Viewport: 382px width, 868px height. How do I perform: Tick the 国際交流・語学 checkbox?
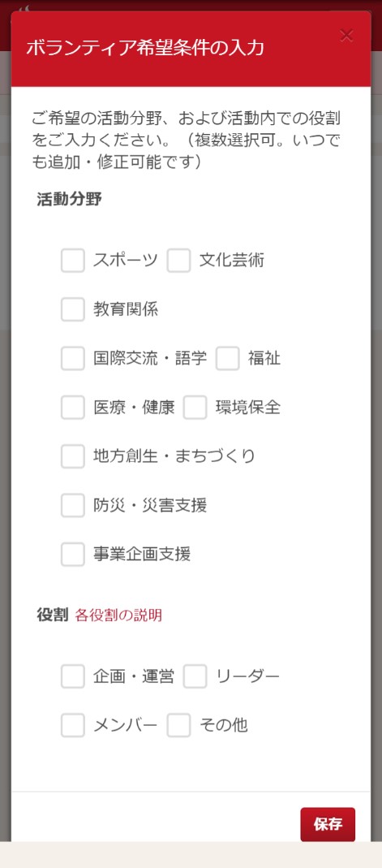click(x=73, y=358)
